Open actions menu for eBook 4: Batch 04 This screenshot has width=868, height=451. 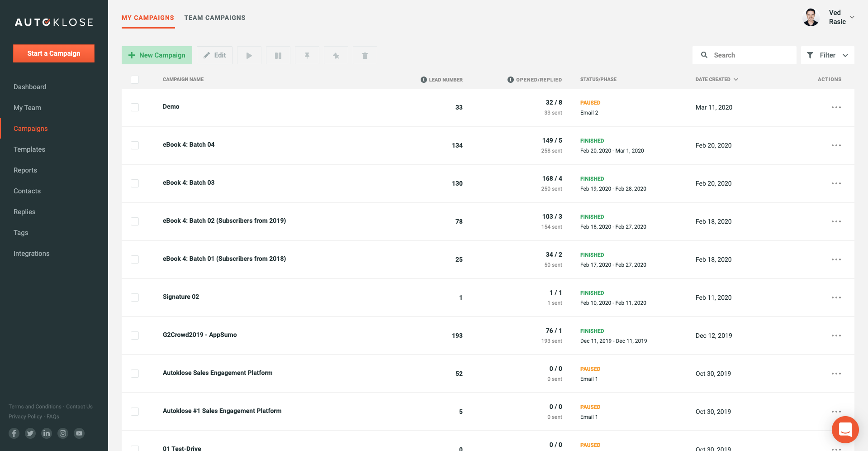pyautogui.click(x=836, y=145)
